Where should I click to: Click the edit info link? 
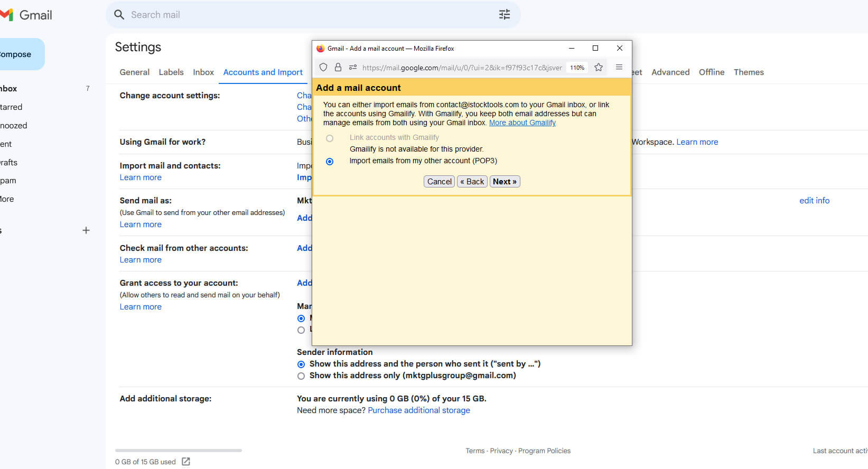coord(815,201)
